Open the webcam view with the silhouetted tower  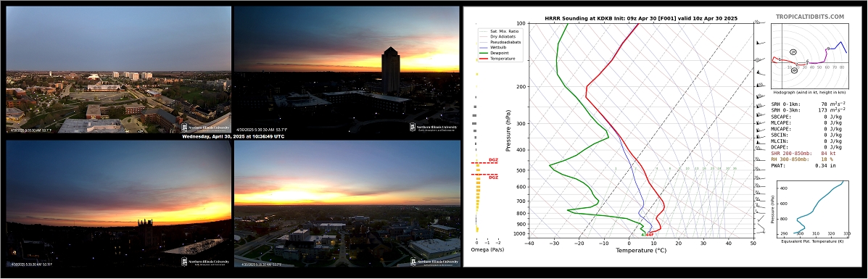(347, 69)
